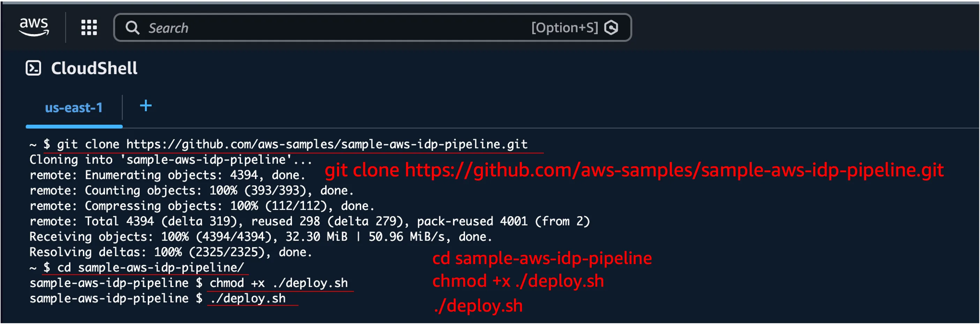Screen dimensions: 980x328
Task: Click the "Receiving objects" output line
Action: pyautogui.click(x=261, y=236)
